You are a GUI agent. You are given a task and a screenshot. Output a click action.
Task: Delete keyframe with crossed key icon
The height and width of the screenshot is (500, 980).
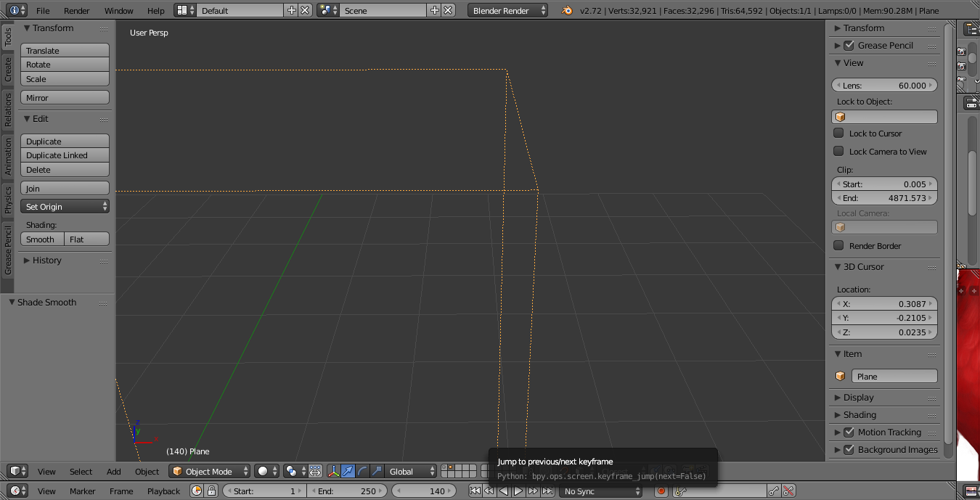788,491
